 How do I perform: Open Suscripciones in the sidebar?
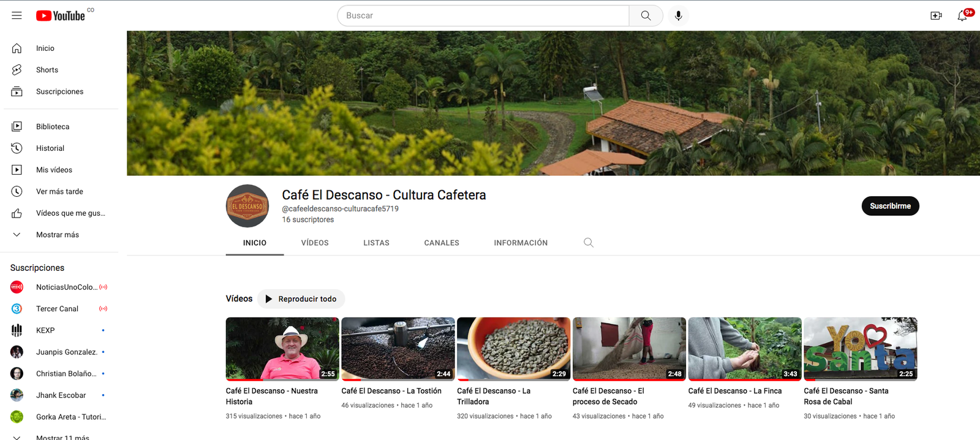(x=61, y=91)
